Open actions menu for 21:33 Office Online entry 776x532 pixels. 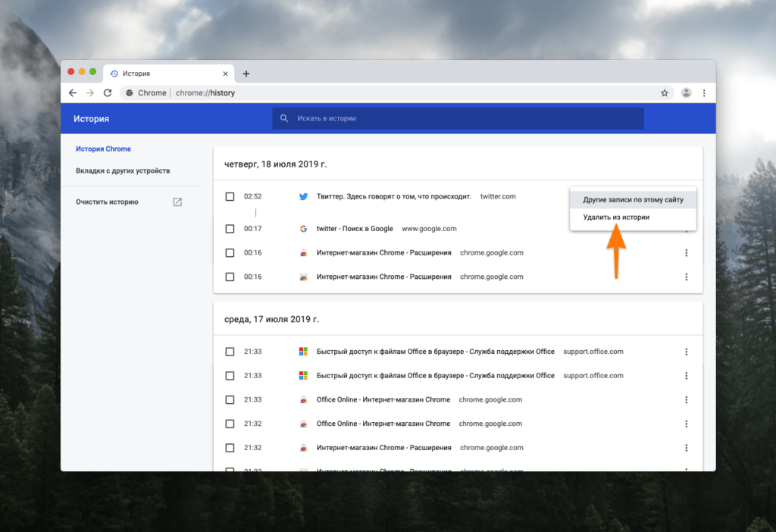[686, 400]
